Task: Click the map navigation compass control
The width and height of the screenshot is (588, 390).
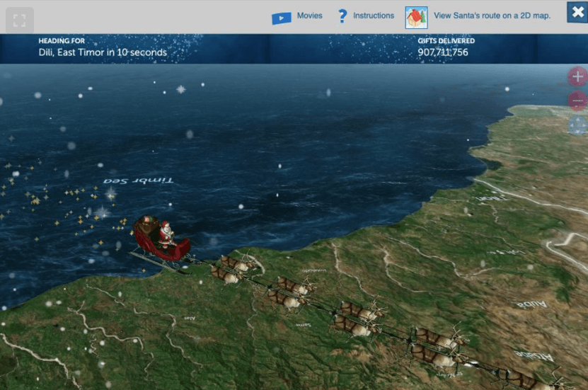Action: coord(578,125)
